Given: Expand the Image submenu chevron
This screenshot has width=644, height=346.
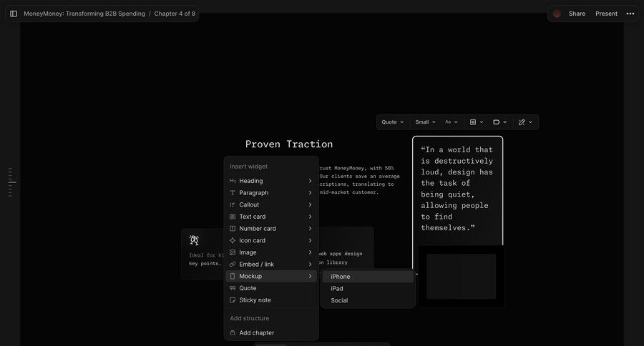Looking at the screenshot, I should [x=310, y=252].
